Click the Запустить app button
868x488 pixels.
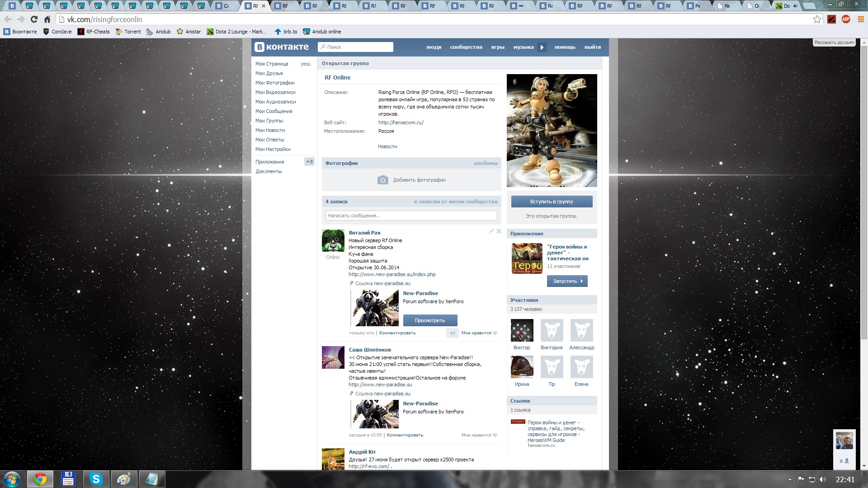tap(567, 281)
